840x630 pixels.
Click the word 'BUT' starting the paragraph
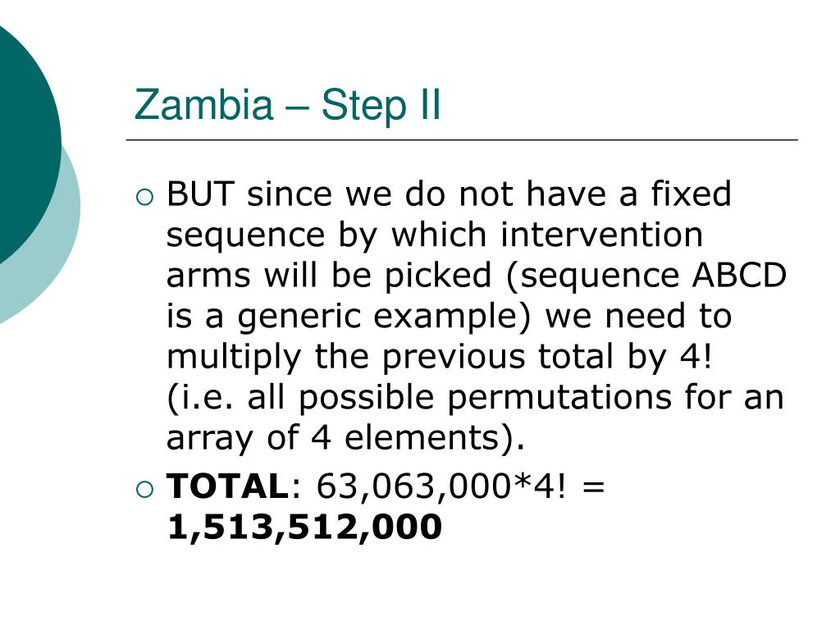200,194
